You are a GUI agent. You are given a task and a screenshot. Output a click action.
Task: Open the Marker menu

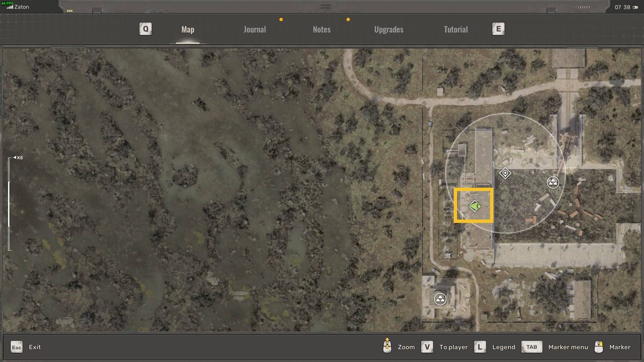tap(568, 347)
